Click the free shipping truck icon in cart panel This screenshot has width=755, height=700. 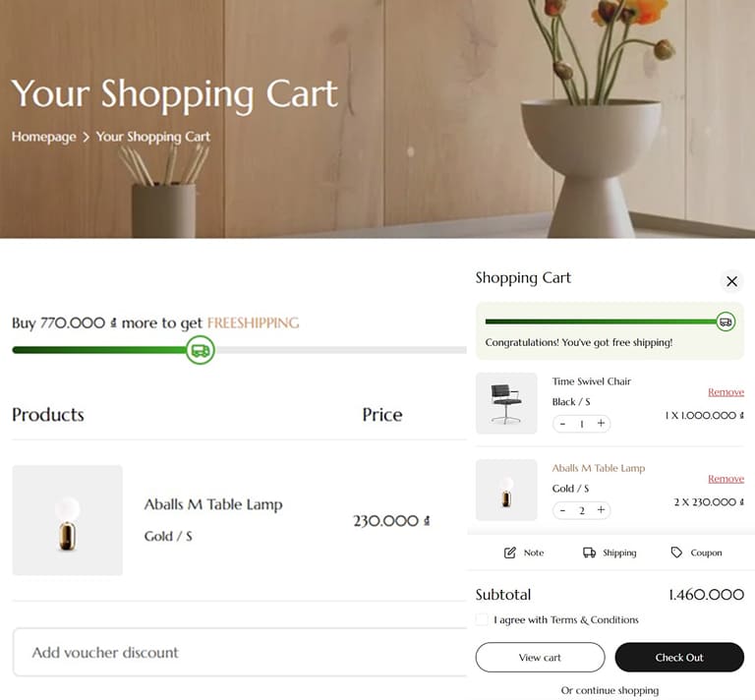point(726,321)
